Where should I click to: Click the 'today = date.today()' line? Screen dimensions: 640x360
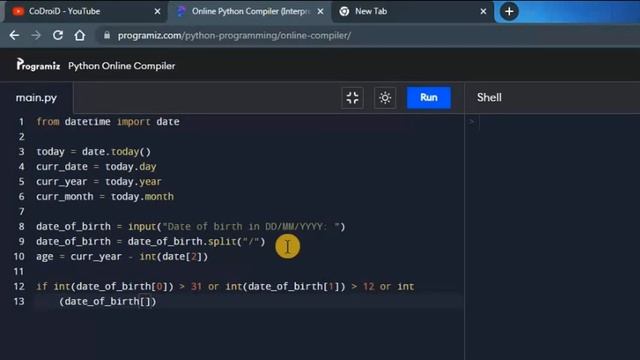click(93, 152)
